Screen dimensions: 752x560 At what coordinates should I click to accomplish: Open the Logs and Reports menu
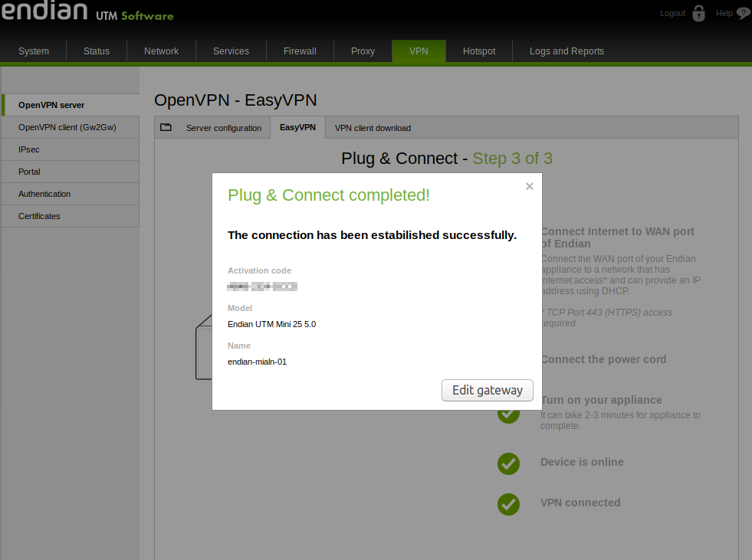[x=566, y=51]
